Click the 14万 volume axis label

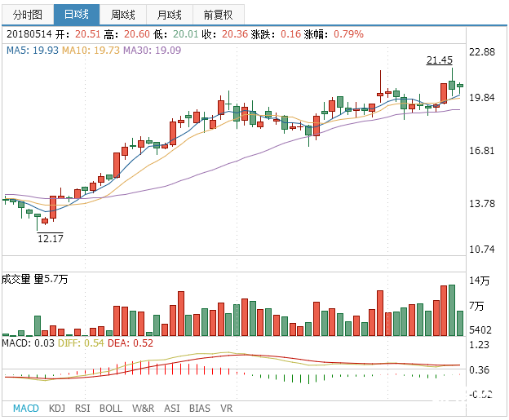[x=479, y=281]
